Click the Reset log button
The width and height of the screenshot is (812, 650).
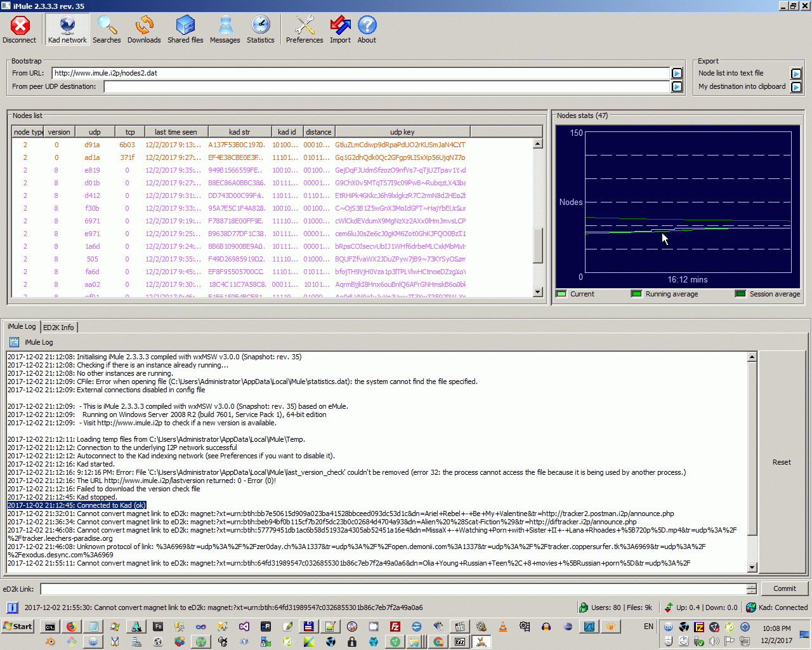tap(782, 462)
